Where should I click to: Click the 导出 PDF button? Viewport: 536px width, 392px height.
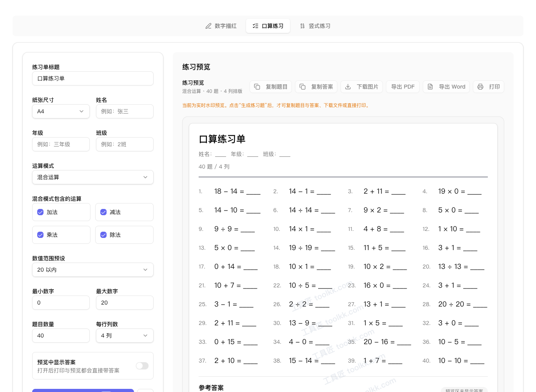(x=403, y=87)
